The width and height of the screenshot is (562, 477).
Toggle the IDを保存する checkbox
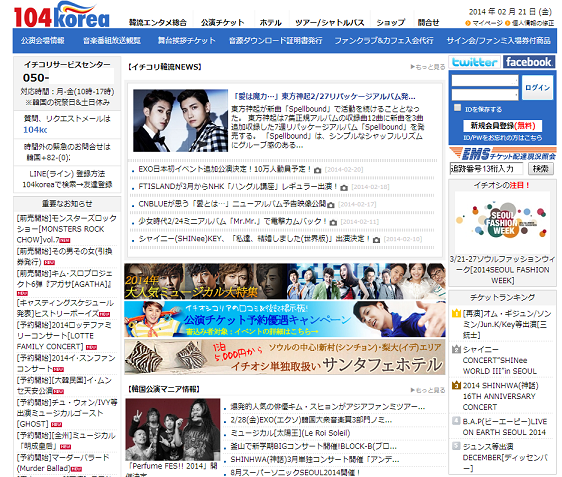point(457,108)
